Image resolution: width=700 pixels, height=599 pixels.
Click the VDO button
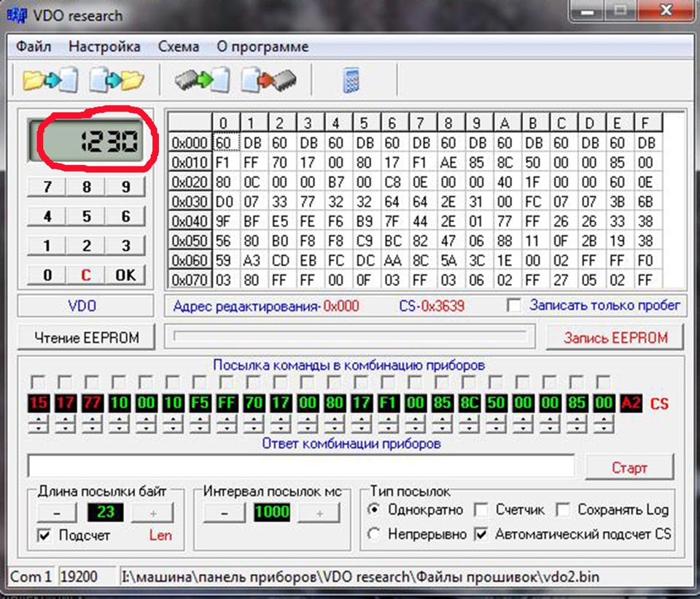[x=85, y=306]
